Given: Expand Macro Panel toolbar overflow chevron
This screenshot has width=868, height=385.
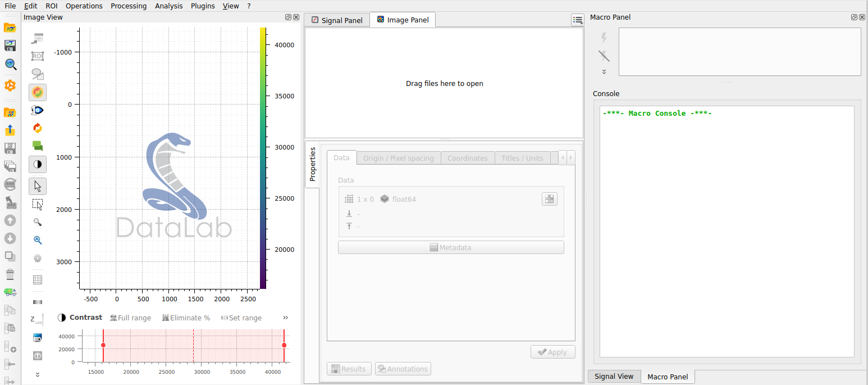Looking at the screenshot, I should click(x=604, y=71).
